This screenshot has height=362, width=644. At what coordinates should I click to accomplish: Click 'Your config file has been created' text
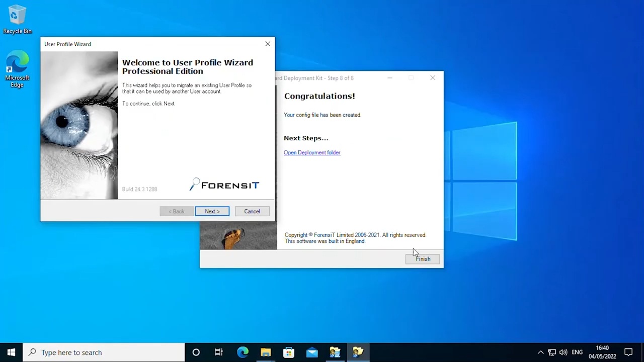322,115
